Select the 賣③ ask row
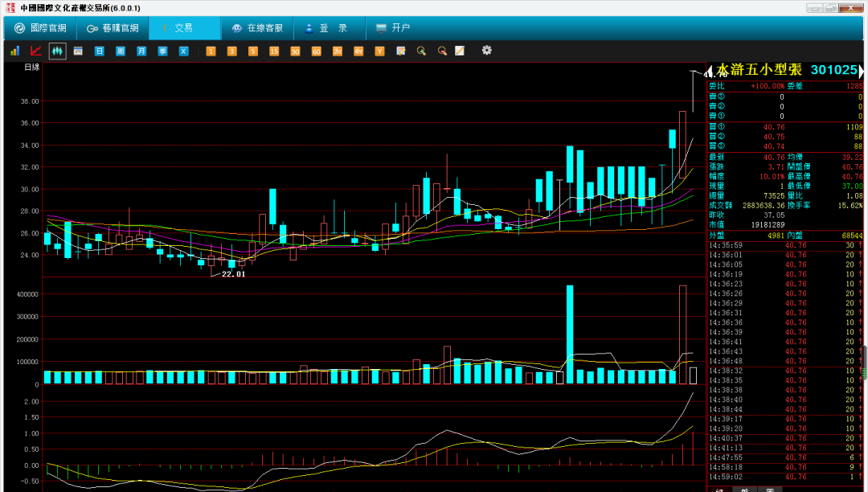This screenshot has height=492, width=868. tap(785, 96)
